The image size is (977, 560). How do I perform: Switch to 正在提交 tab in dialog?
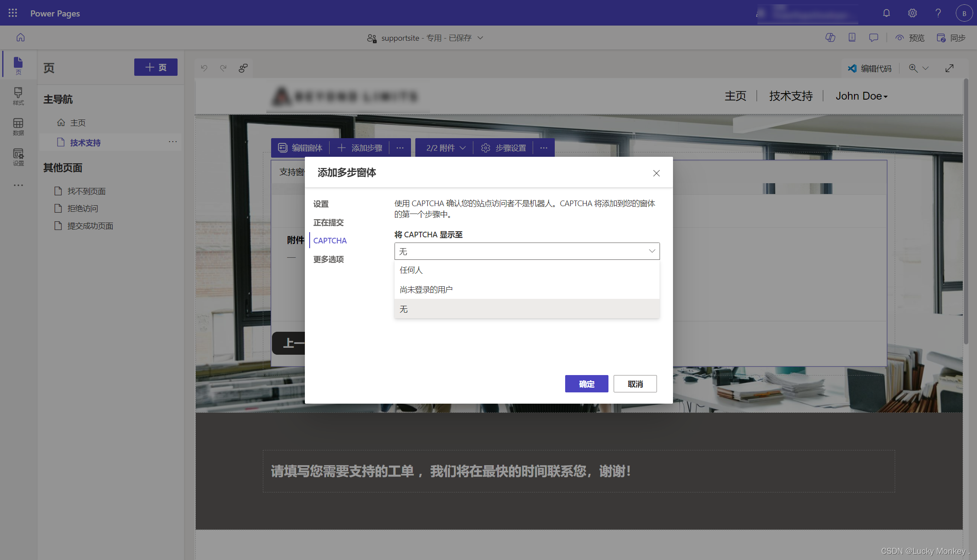328,223
